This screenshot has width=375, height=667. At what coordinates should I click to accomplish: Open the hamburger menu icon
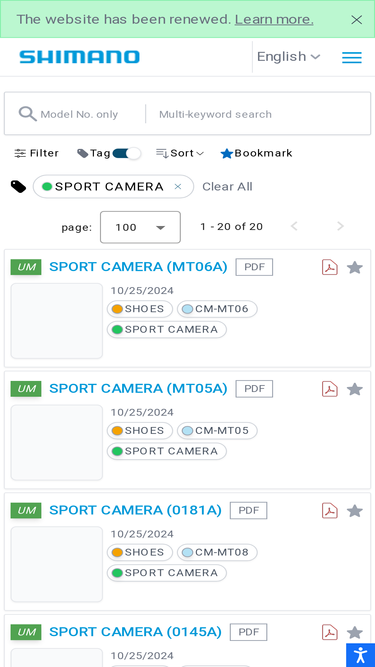tap(352, 57)
